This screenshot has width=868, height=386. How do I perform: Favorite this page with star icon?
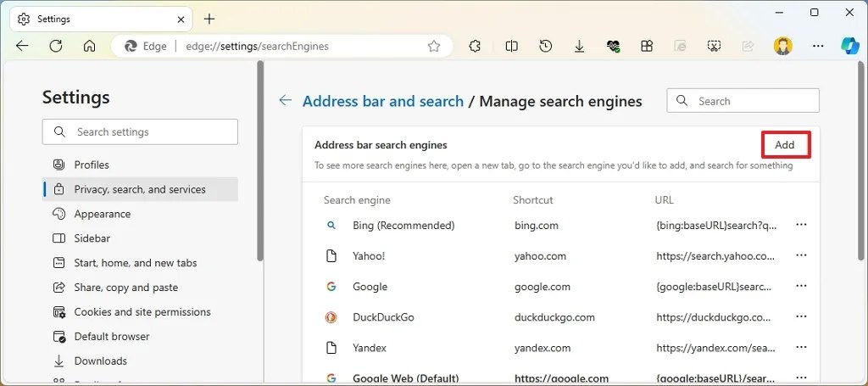pos(434,47)
